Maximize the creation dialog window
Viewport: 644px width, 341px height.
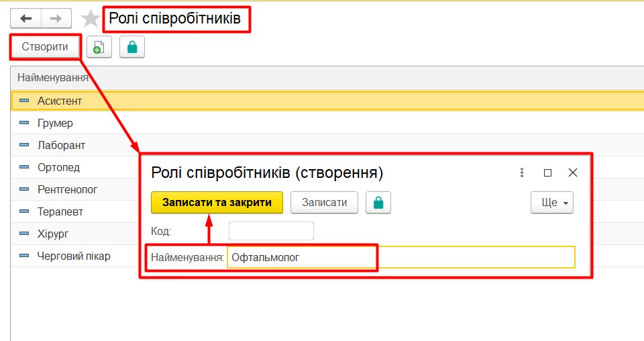click(547, 173)
